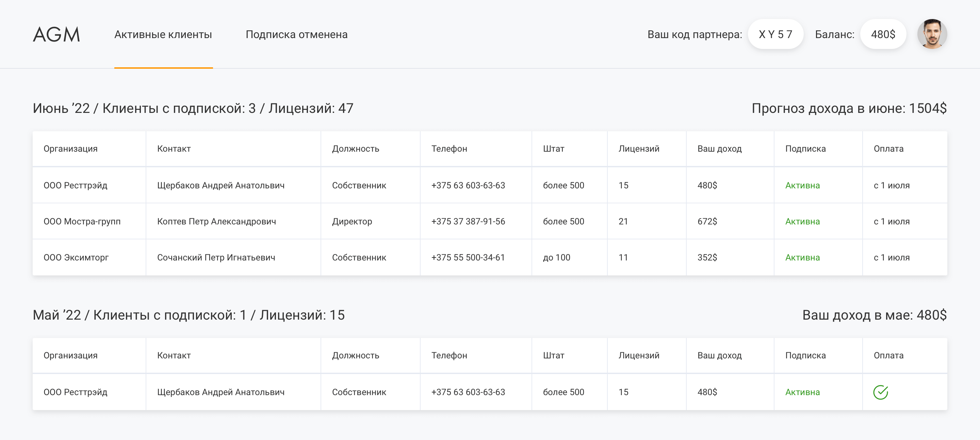Click contact Сочанский Петр Игнатьевич
The width and height of the screenshot is (980, 440).
pyautogui.click(x=216, y=257)
